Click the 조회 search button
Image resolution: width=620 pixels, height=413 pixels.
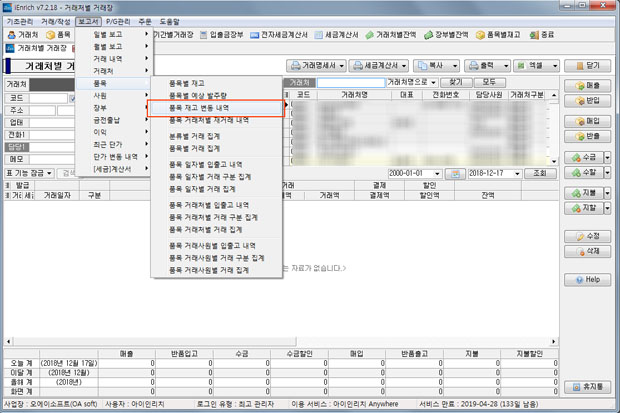click(540, 173)
